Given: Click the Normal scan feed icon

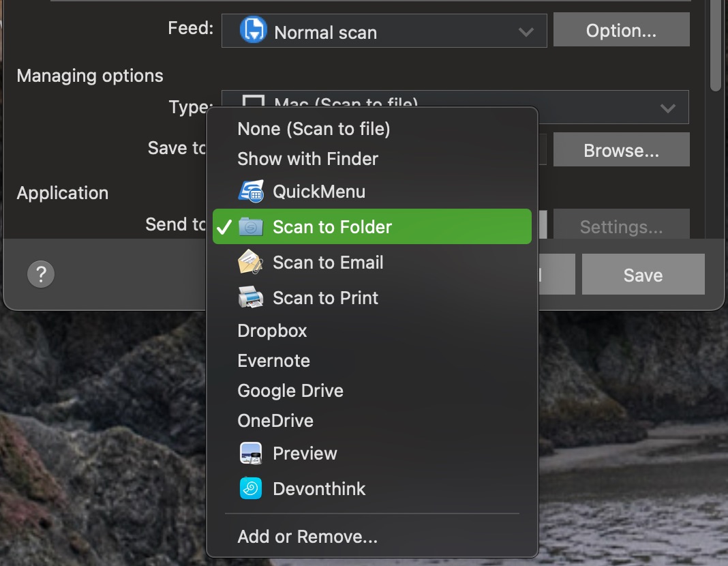Looking at the screenshot, I should (x=253, y=30).
